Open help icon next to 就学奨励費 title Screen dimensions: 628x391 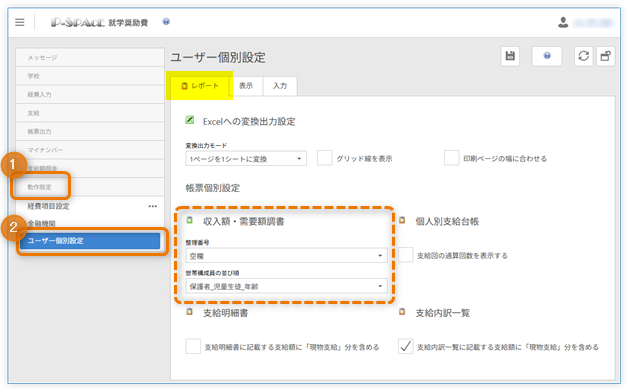click(166, 22)
